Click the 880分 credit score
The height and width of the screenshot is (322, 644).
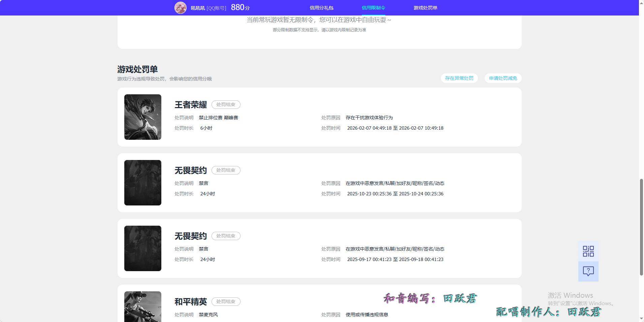[x=240, y=7]
